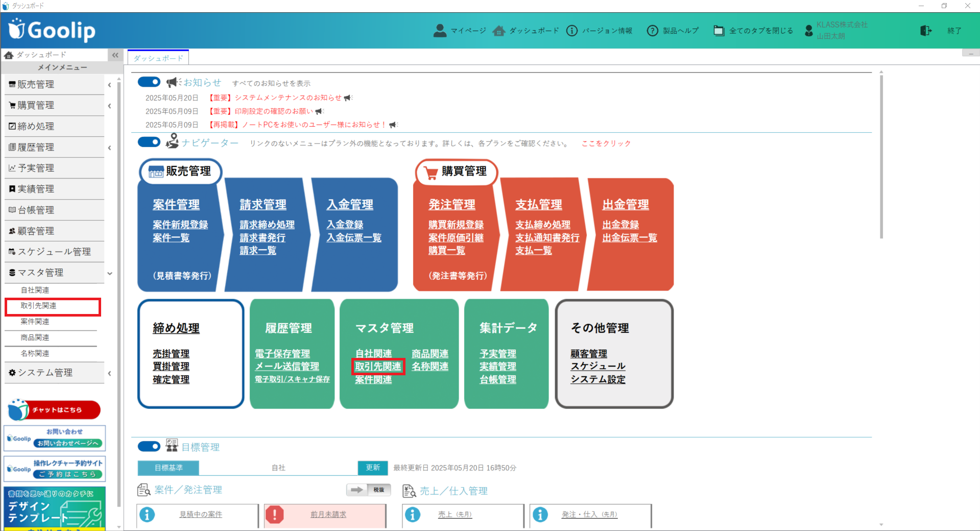The image size is (980, 531).
Task: Click システム管理 gear icon in sidebar
Action: pyautogui.click(x=12, y=373)
